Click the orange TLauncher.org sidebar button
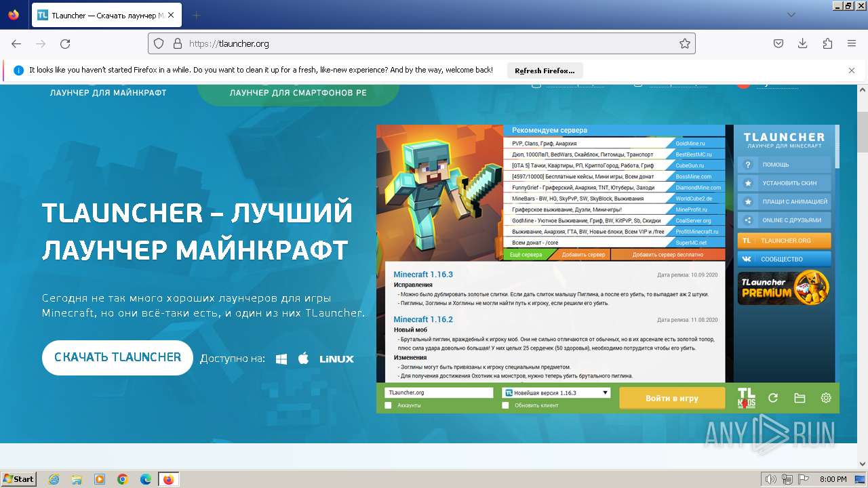Image resolution: width=868 pixels, height=488 pixels. (x=784, y=241)
